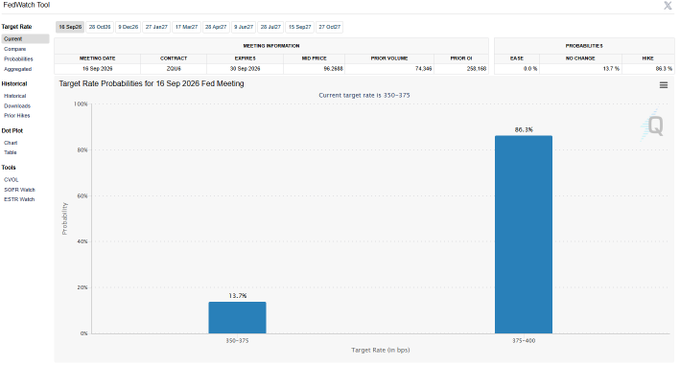
Task: Go to the 15 Sep27 meeting tab
Action: point(300,27)
